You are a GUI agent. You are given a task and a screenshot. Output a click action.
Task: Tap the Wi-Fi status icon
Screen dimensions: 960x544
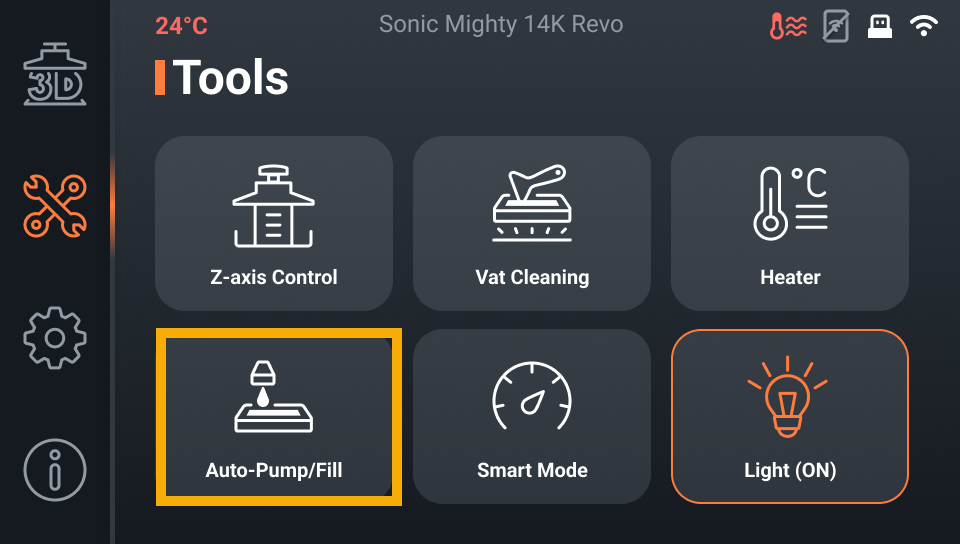(924, 27)
